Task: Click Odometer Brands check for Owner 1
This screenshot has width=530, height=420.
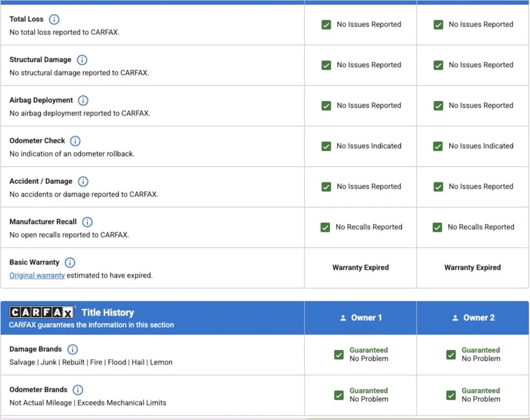Action: 339,395
